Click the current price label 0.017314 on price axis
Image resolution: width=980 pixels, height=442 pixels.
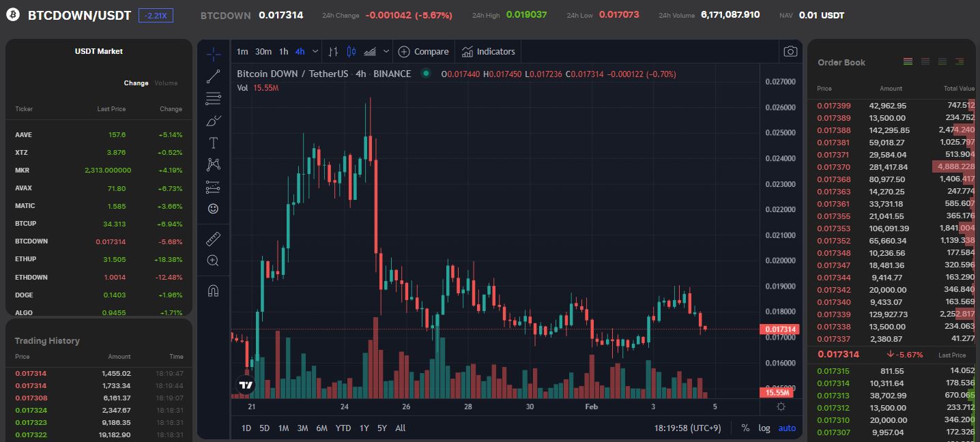point(779,329)
